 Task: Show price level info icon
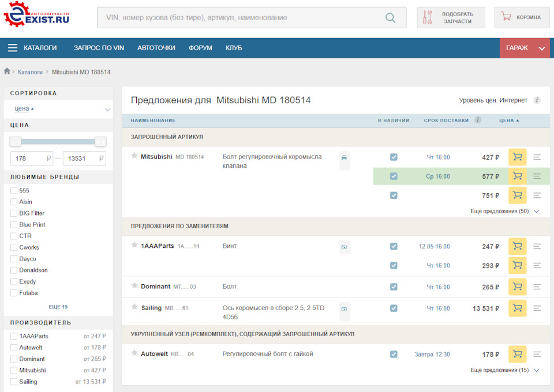[x=537, y=100]
